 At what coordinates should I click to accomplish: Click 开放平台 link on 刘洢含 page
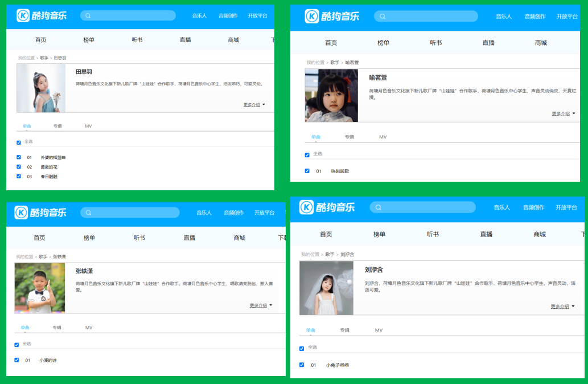tap(566, 207)
